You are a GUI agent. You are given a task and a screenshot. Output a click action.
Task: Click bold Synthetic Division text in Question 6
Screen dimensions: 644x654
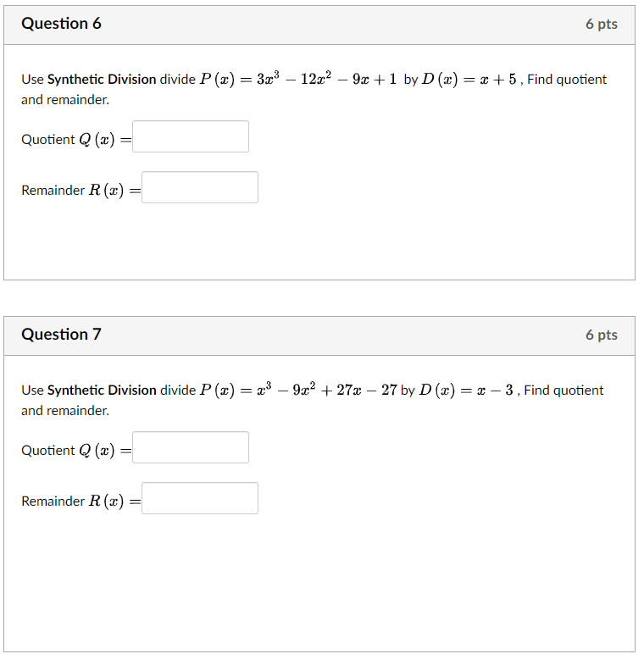click(102, 80)
